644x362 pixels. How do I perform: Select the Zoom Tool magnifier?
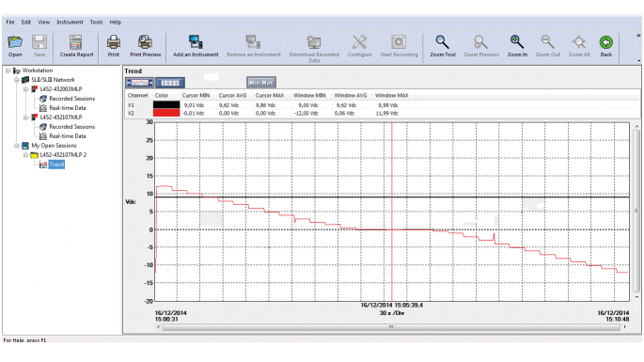tap(443, 42)
